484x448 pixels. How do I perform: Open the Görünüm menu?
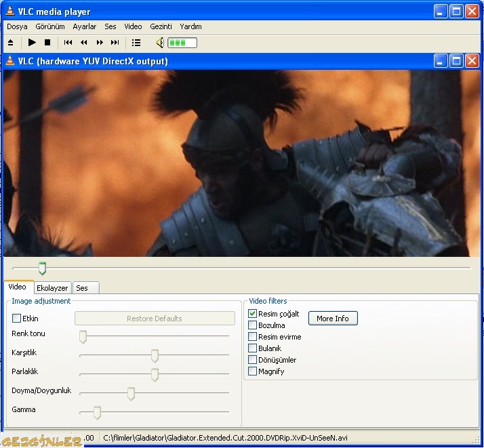tap(50, 26)
